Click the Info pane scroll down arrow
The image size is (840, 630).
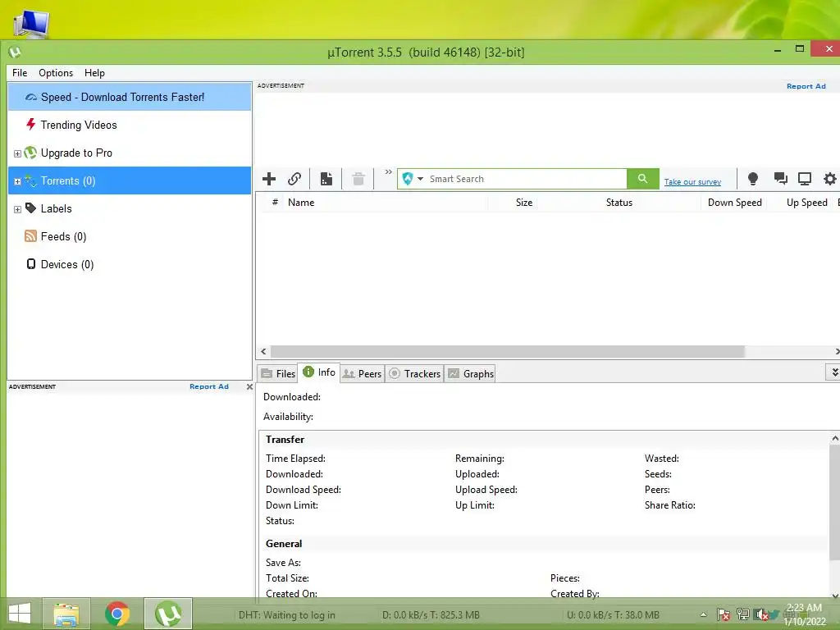834,595
